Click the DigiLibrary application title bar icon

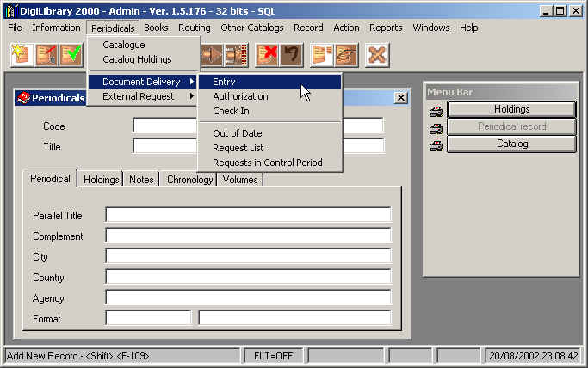10,11
